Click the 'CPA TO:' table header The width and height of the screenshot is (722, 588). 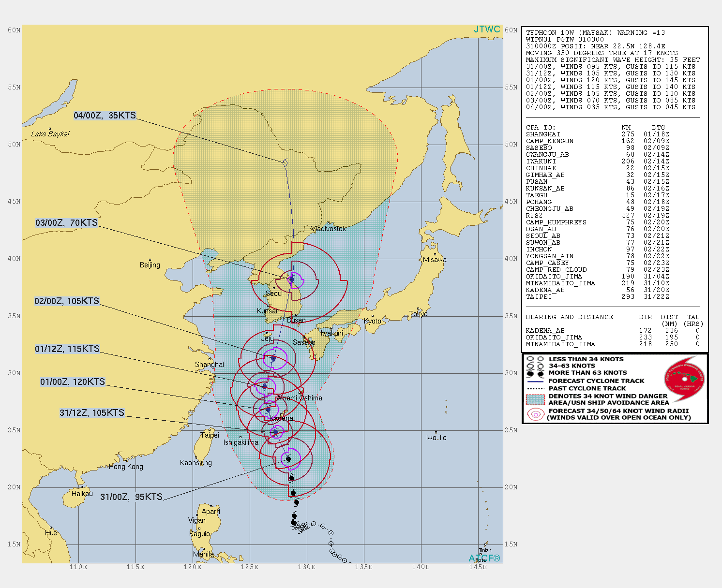(541, 128)
